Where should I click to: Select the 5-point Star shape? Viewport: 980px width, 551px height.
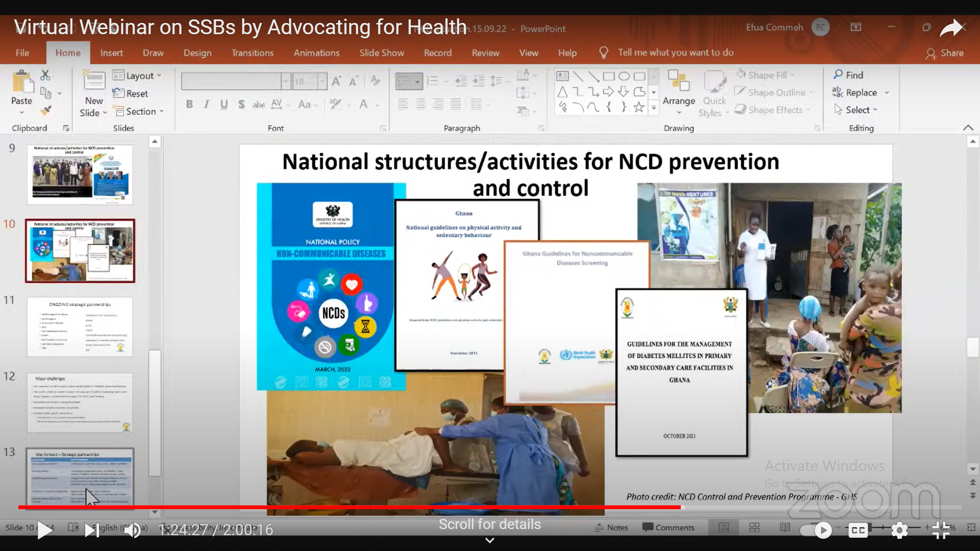[x=639, y=107]
